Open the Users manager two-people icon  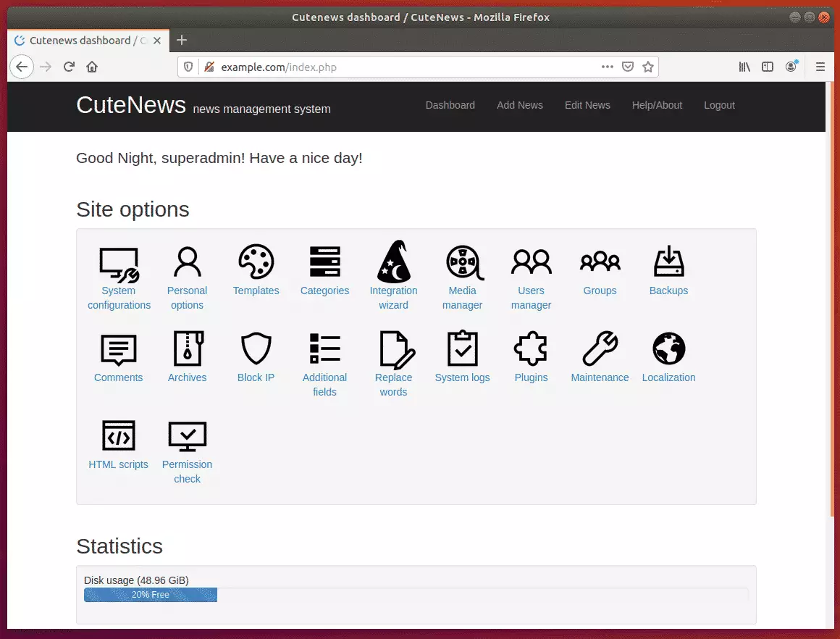coord(531,262)
